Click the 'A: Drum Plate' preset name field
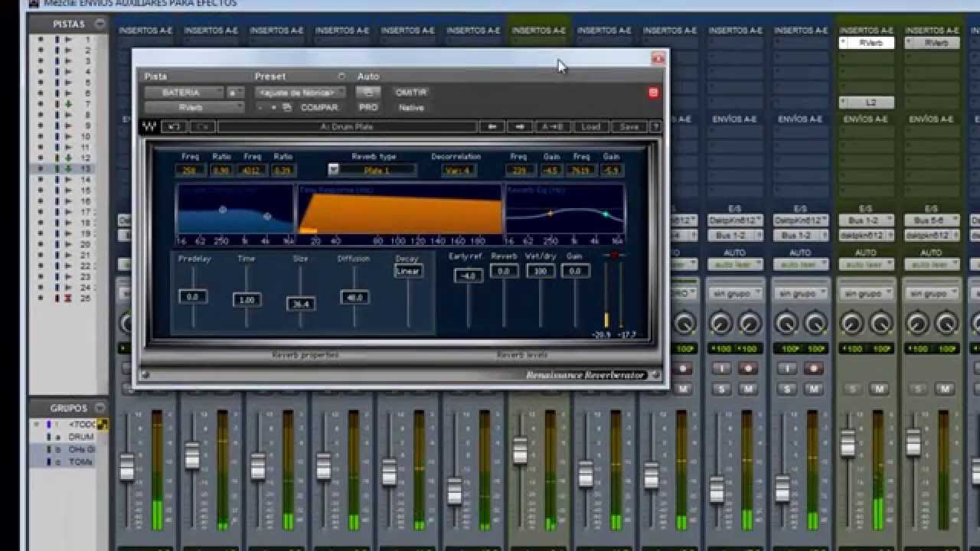The width and height of the screenshot is (980, 551). click(347, 127)
